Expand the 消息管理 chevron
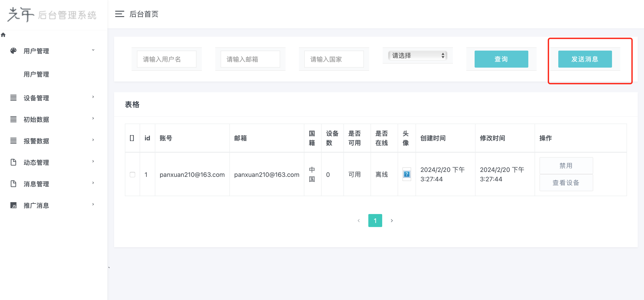The height and width of the screenshot is (300, 644). pyautogui.click(x=93, y=183)
